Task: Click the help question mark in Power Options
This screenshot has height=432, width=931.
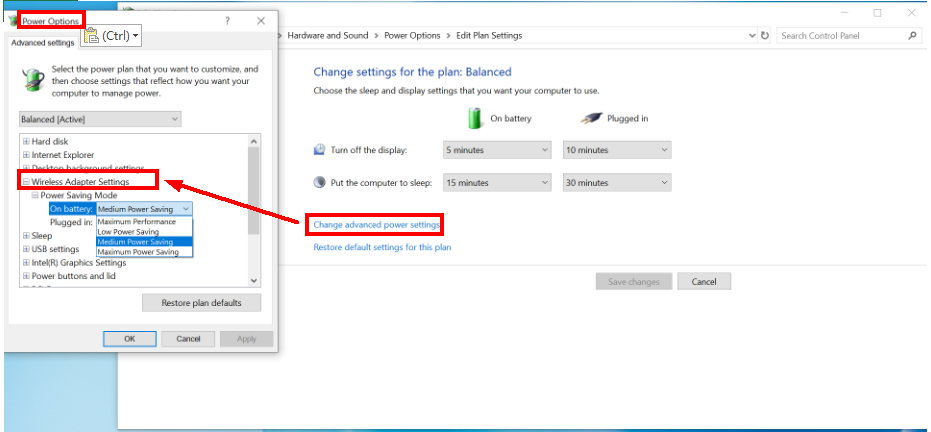Action: tap(226, 20)
